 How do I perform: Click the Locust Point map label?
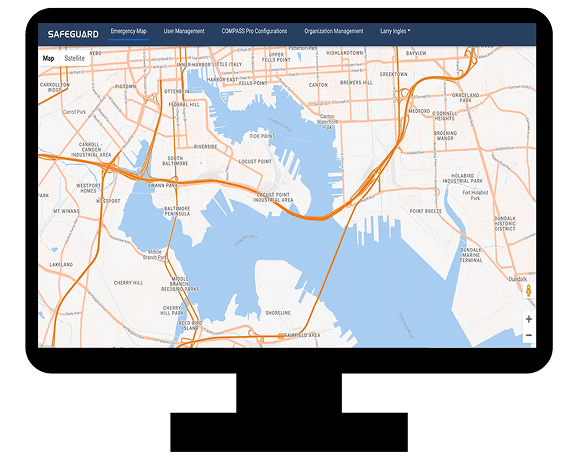[x=255, y=161]
